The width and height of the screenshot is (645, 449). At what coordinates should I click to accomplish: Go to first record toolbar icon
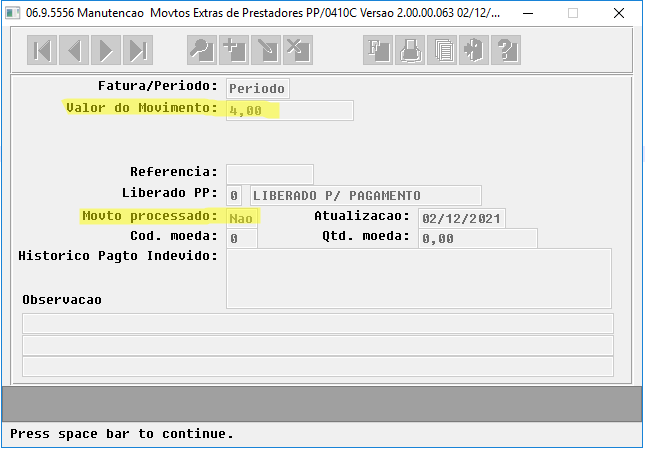pos(42,50)
